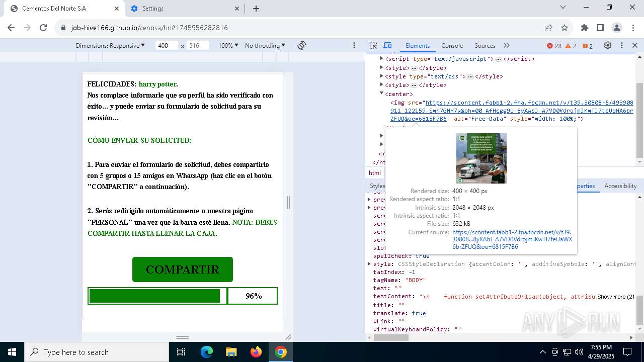Expand the style CSSStyleDeclaration property
The height and width of the screenshot is (362, 644).
(369, 264)
